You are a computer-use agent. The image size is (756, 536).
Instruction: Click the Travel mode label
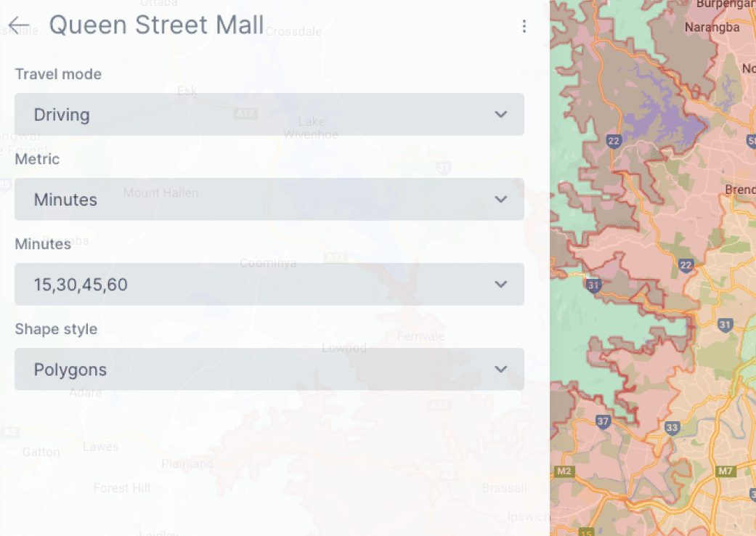pyautogui.click(x=58, y=74)
